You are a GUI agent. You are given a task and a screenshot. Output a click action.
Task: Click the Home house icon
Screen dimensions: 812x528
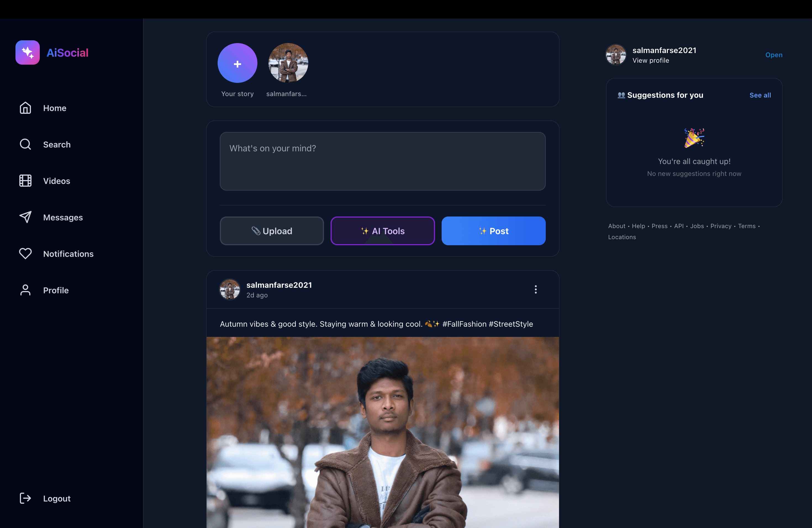point(25,108)
